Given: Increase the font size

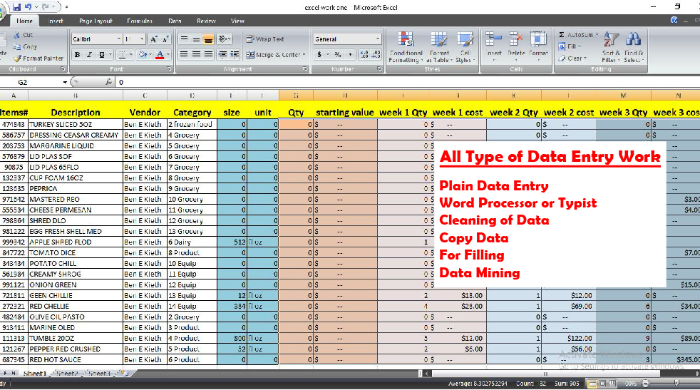Looking at the screenshot, I should point(154,39).
